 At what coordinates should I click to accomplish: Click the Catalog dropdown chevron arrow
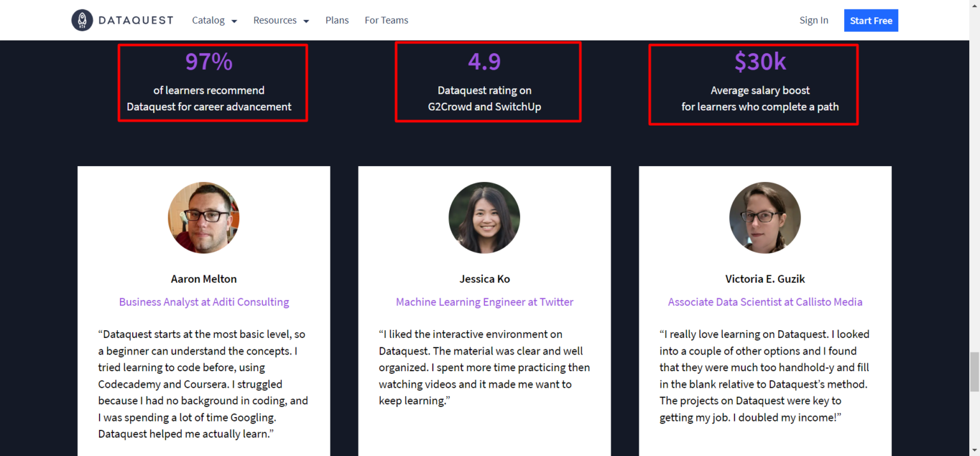(234, 20)
